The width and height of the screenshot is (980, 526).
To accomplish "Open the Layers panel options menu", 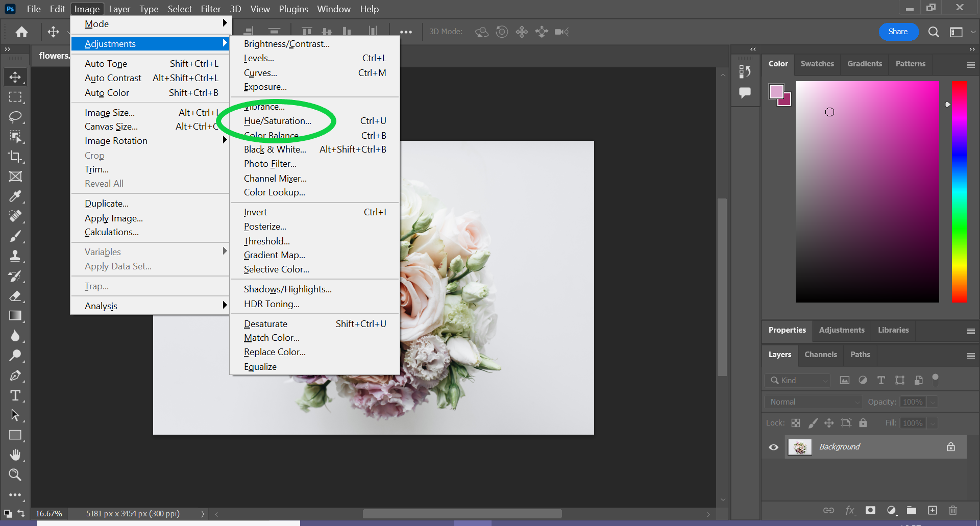I will pyautogui.click(x=971, y=356).
